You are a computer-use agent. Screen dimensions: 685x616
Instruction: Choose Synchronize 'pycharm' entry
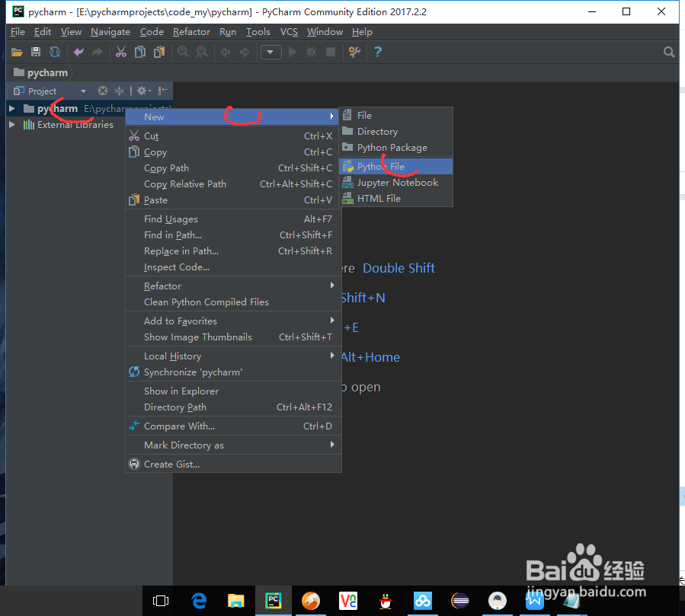tap(233, 372)
